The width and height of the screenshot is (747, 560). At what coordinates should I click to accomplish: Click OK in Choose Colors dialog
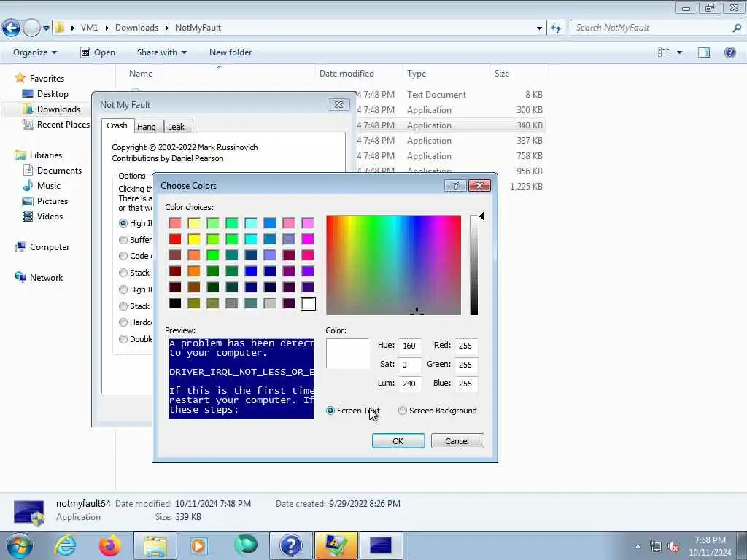pos(398,441)
